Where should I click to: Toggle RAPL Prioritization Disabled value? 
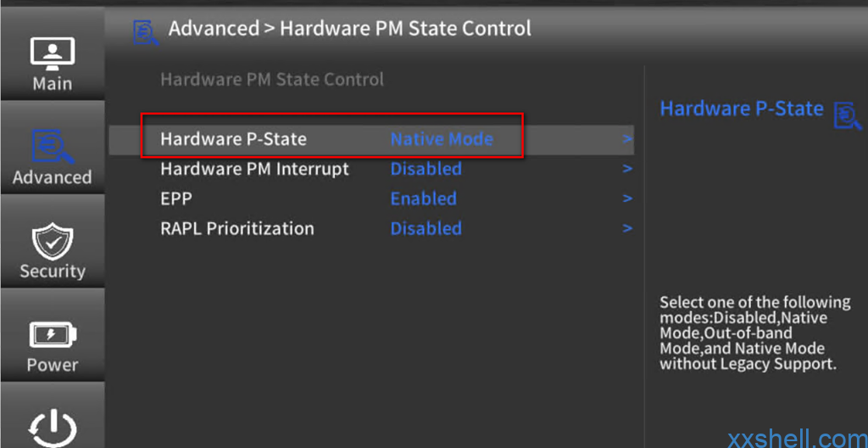point(426,228)
